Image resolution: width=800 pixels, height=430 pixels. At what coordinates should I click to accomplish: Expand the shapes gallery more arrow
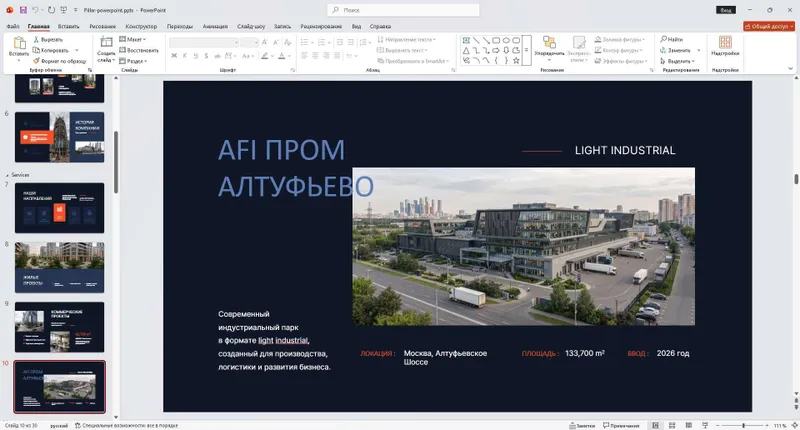pos(527,50)
